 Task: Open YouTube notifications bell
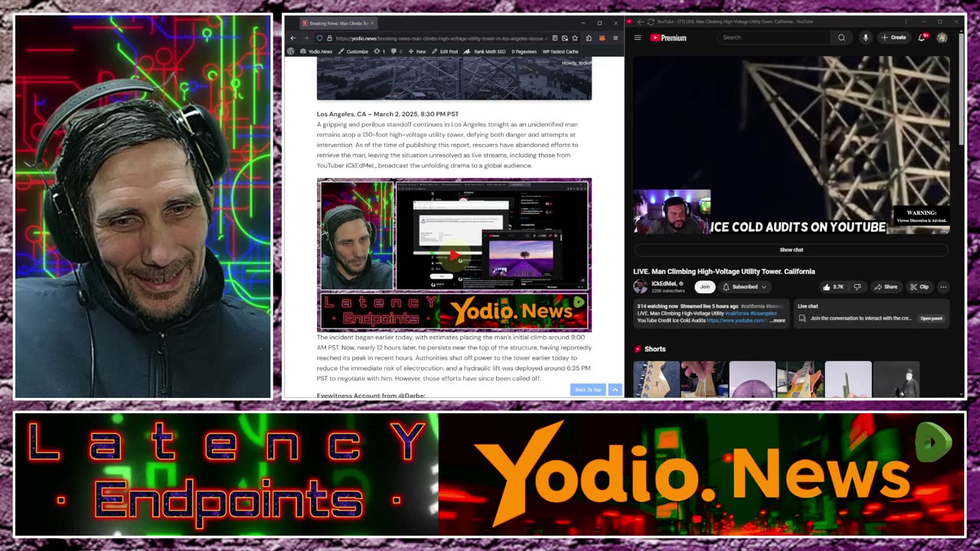click(923, 37)
